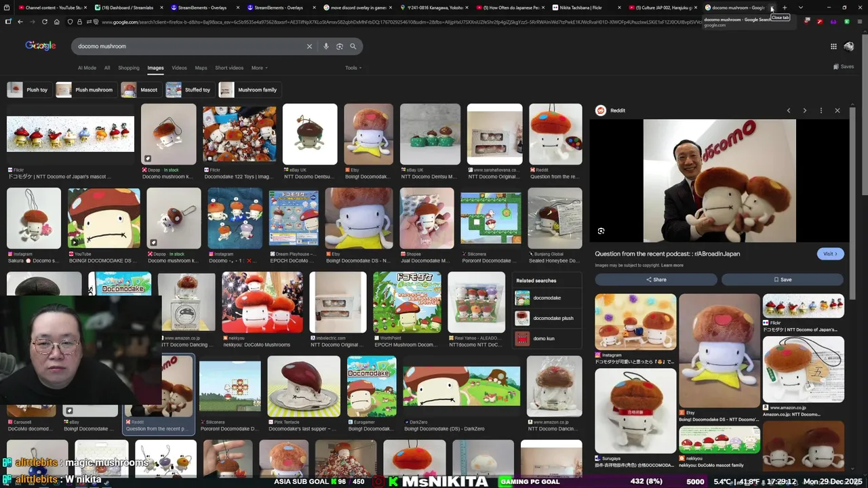Image resolution: width=868 pixels, height=488 pixels.
Task: Switch to the Short videos tab
Action: [229, 68]
